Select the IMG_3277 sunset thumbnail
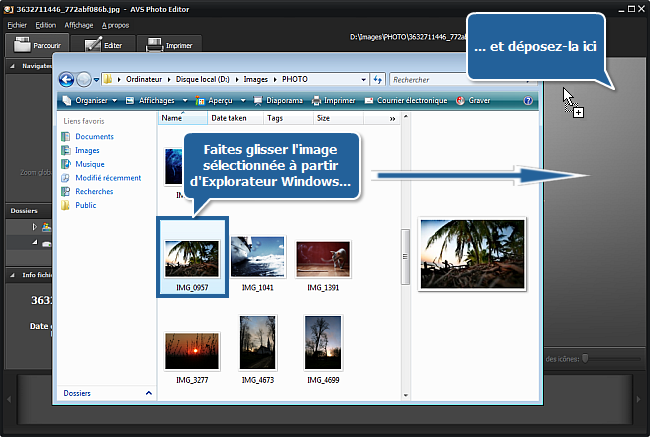The width and height of the screenshot is (650, 437). tap(192, 351)
